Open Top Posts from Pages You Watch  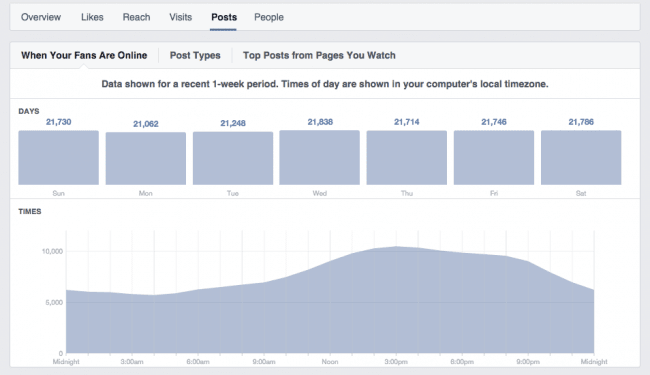pyautogui.click(x=319, y=56)
